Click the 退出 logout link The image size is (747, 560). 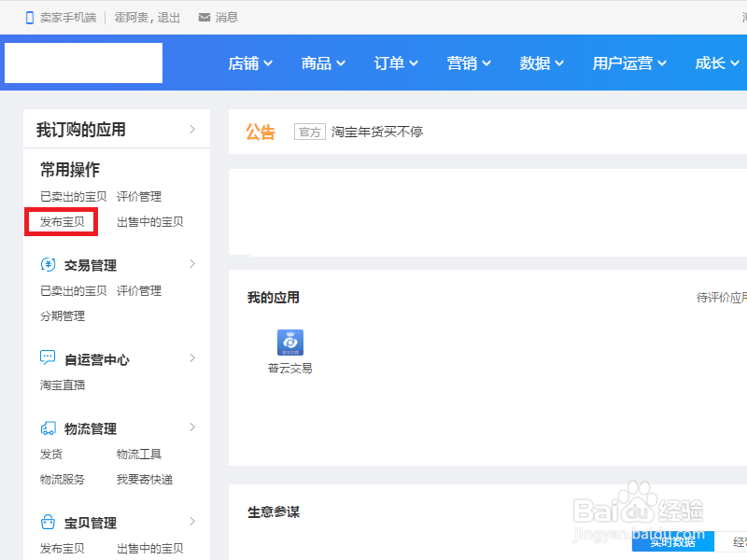pyautogui.click(x=167, y=16)
